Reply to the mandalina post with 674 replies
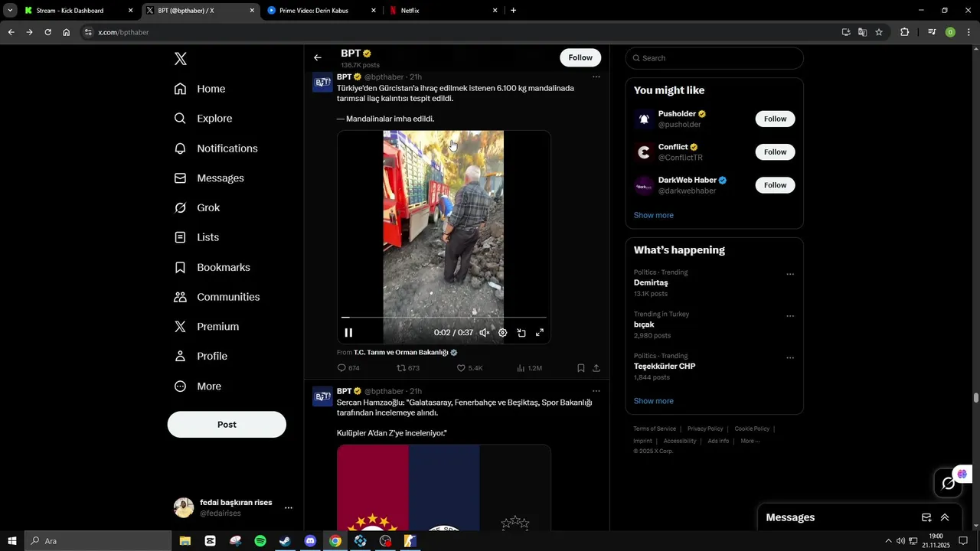Viewport: 980px width, 551px height. coord(348,368)
